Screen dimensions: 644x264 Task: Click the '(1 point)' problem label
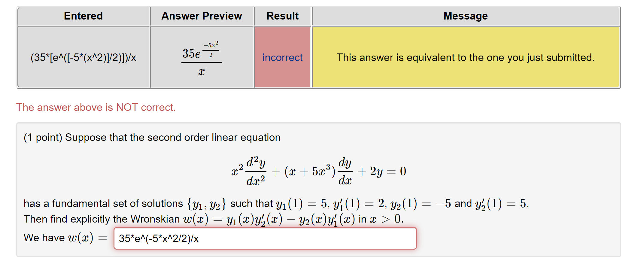pos(42,137)
